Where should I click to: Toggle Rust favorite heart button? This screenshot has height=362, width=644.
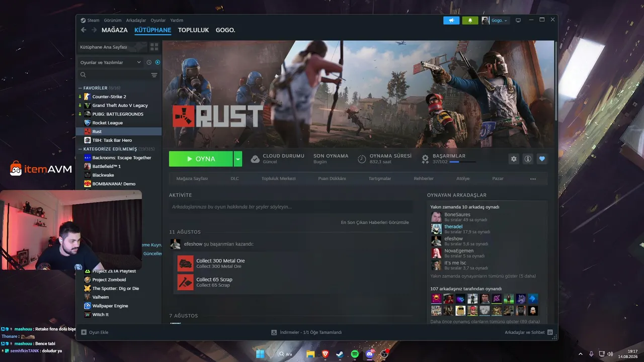click(542, 159)
